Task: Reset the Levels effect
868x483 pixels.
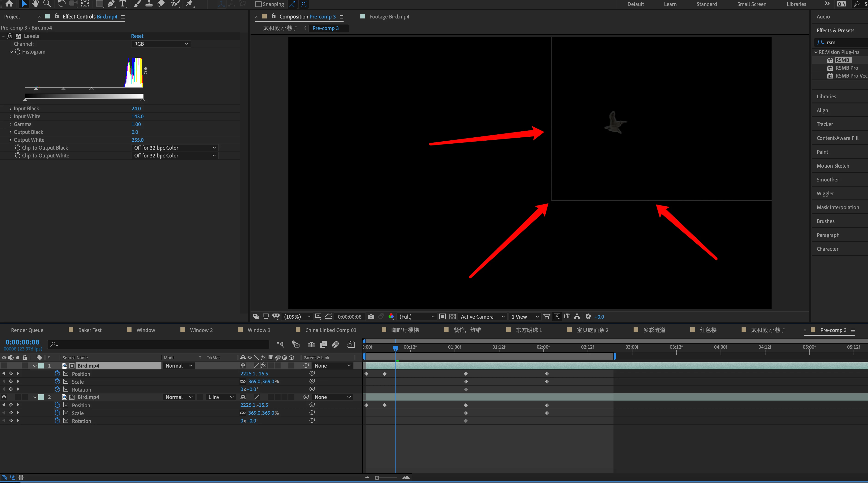Action: [137, 36]
